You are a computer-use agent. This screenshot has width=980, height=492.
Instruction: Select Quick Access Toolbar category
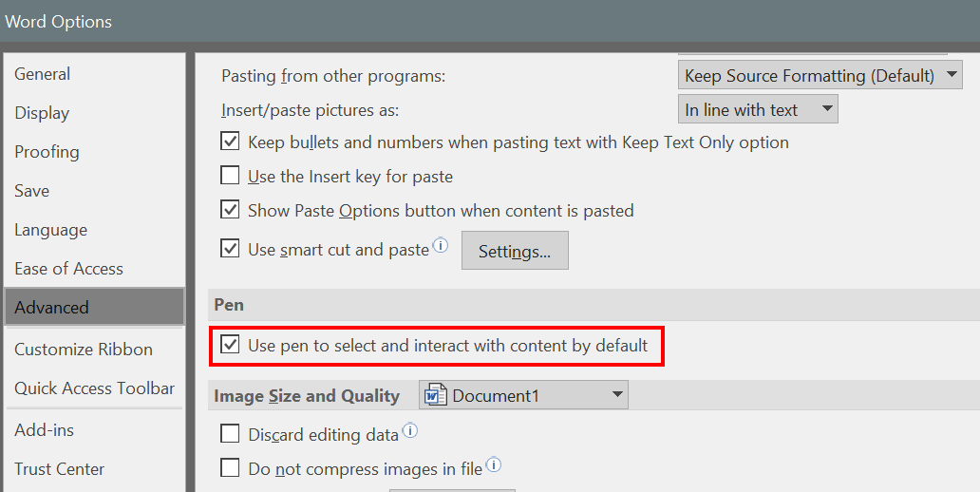(95, 388)
